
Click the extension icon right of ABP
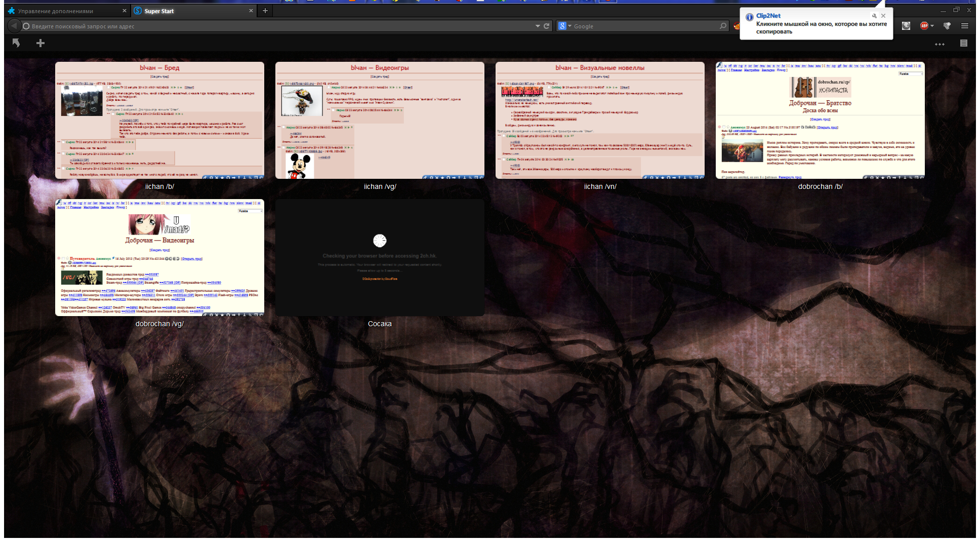click(947, 26)
